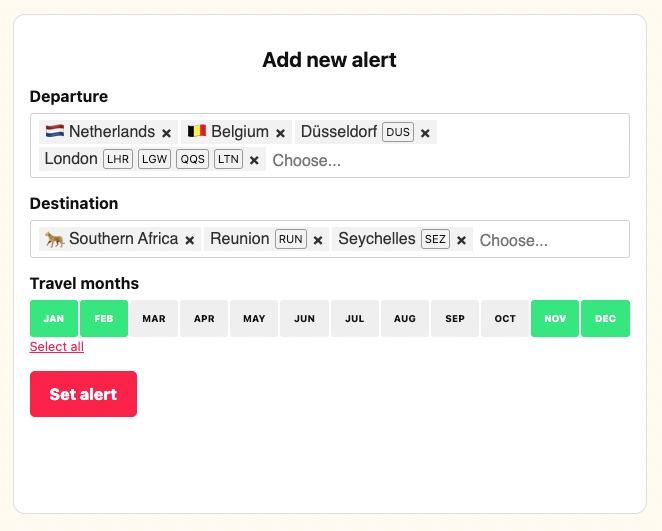Disable November travel month
The width and height of the screenshot is (662, 531).
[x=555, y=319]
